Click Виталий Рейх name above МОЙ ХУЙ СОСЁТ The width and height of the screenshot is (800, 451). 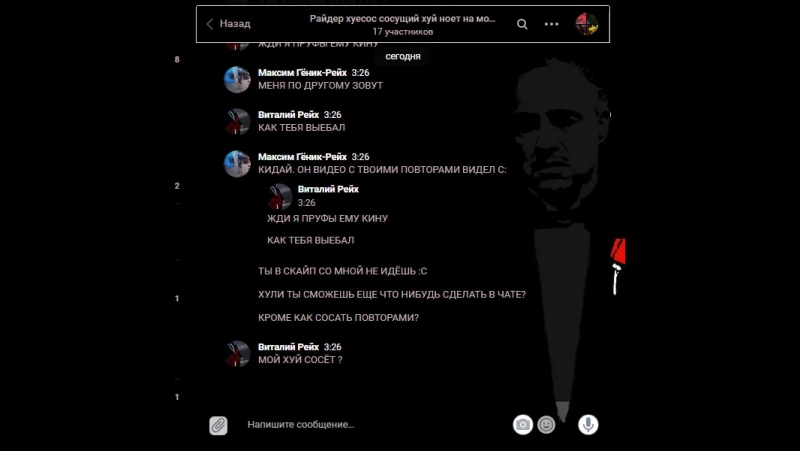tap(288, 347)
